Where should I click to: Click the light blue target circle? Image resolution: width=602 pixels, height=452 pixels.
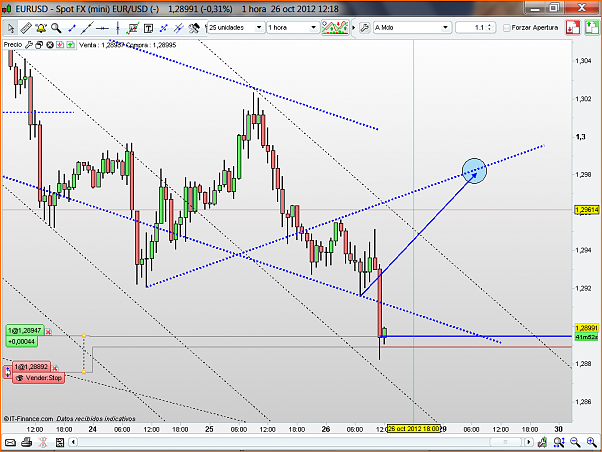474,171
